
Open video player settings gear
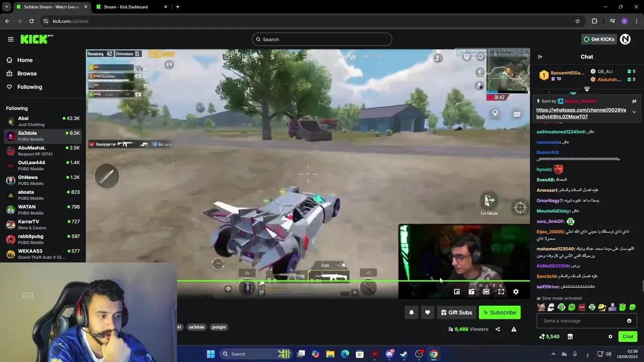click(516, 292)
